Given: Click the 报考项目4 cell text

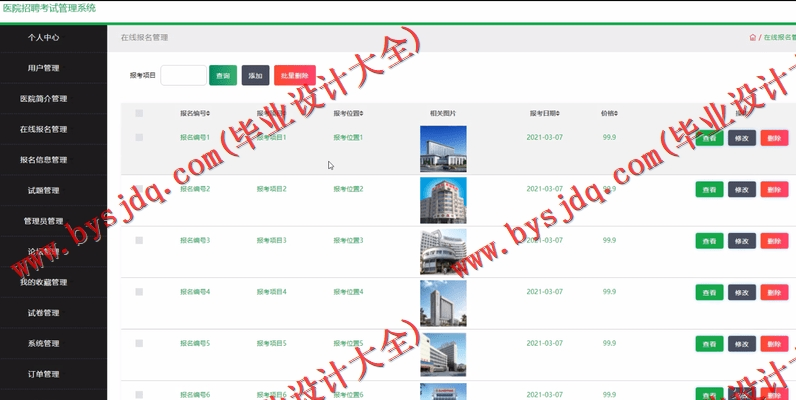Looking at the screenshot, I should click(272, 292).
